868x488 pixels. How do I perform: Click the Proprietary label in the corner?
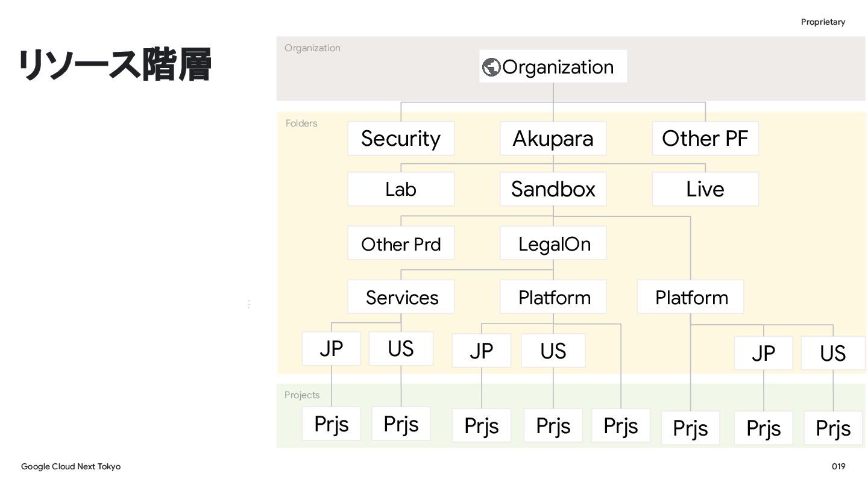coord(823,22)
